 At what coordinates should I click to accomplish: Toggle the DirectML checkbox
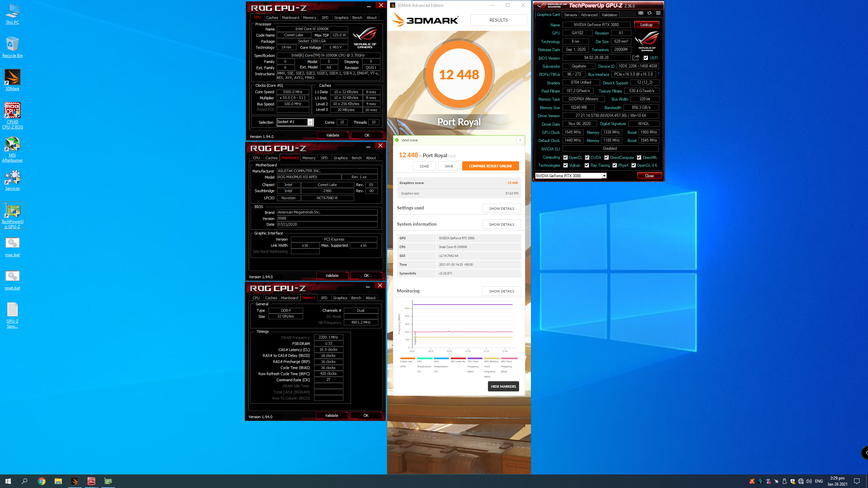(639, 158)
